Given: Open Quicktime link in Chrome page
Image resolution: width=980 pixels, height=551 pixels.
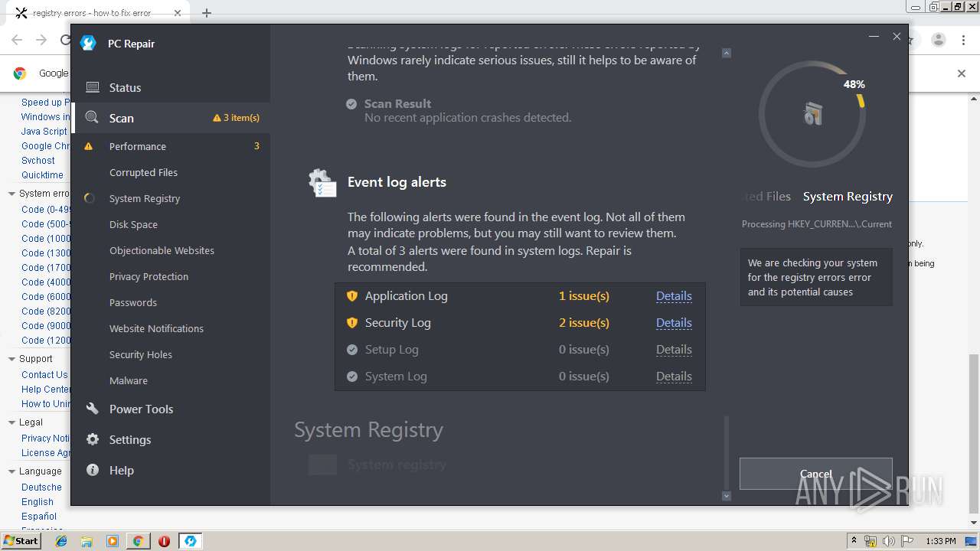Looking at the screenshot, I should pyautogui.click(x=42, y=175).
